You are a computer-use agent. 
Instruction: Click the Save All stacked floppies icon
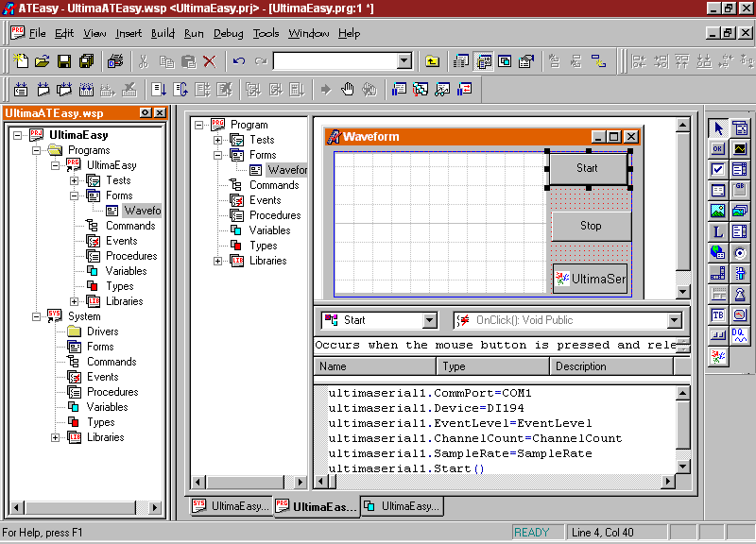point(86,61)
